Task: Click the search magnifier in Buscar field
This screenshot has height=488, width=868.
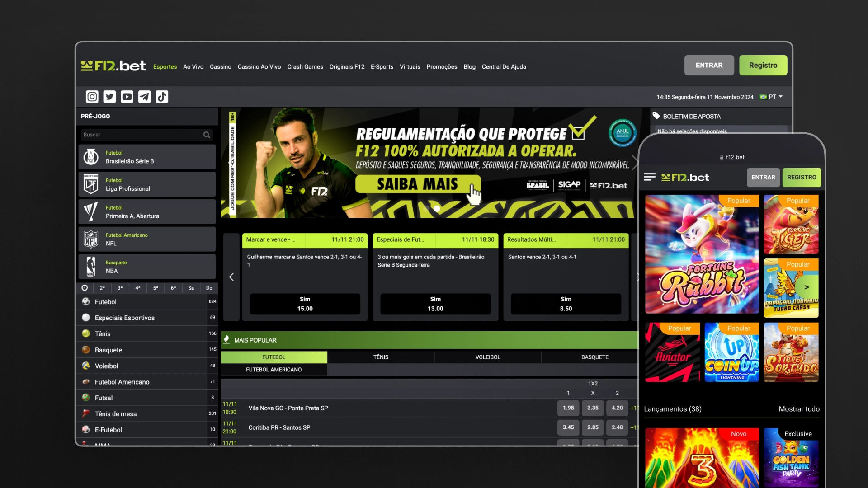Action: pos(207,135)
